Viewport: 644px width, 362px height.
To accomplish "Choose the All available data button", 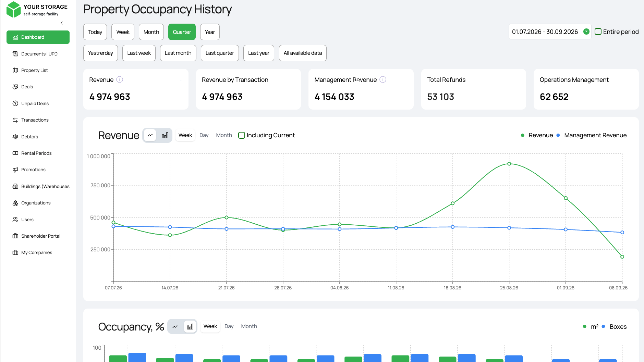I will point(303,53).
